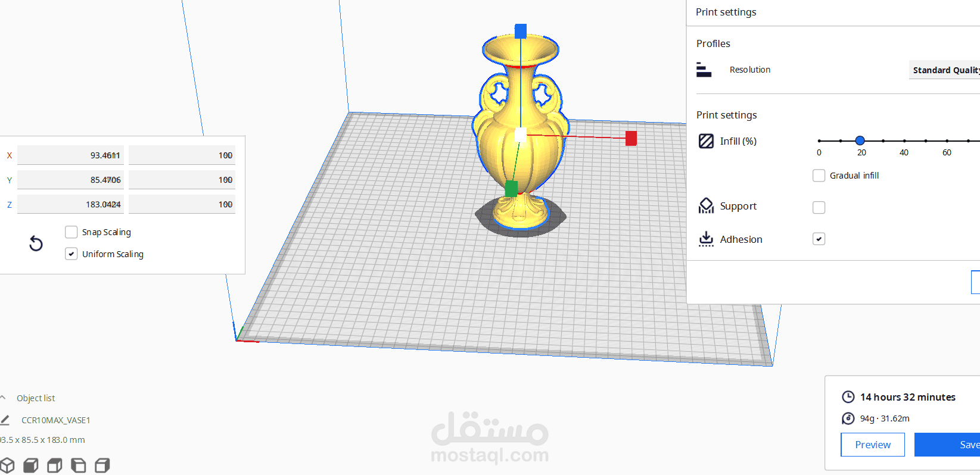
Task: Click the filament spool material icon
Action: (848, 418)
